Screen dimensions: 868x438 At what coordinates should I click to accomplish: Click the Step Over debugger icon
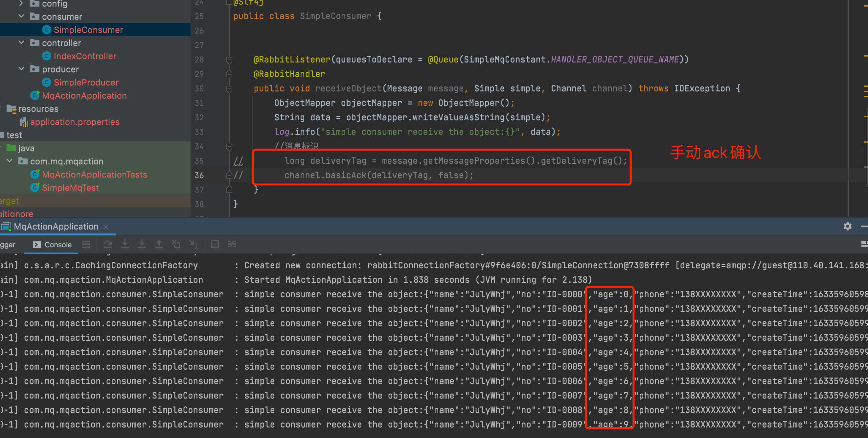(107, 244)
